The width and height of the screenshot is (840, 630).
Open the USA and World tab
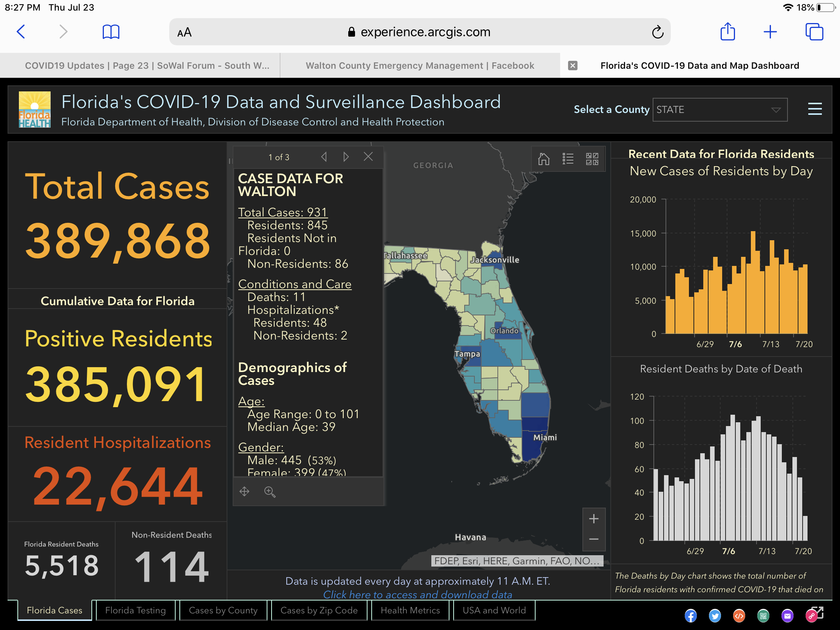494,610
